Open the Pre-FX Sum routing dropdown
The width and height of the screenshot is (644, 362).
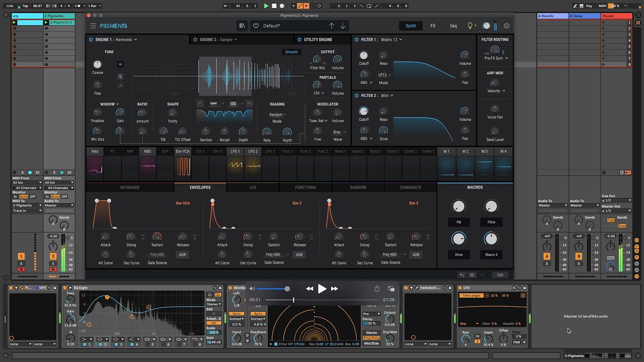(x=496, y=58)
